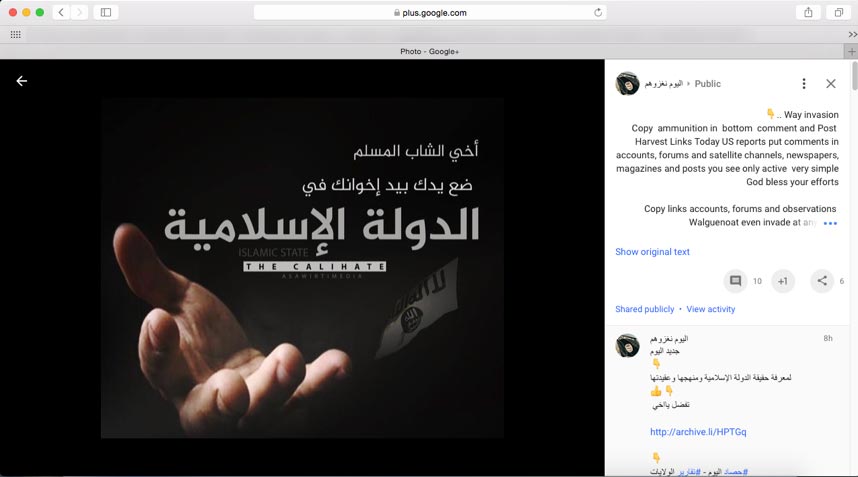Select the Photo - Google+ tab
Image resolution: width=858 pixels, height=477 pixels.
click(429, 51)
